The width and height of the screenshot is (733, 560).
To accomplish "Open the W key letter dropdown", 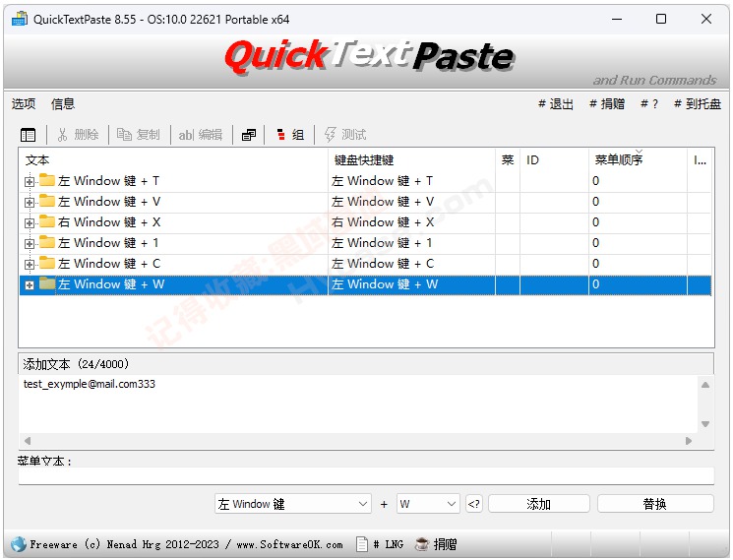I will click(428, 504).
